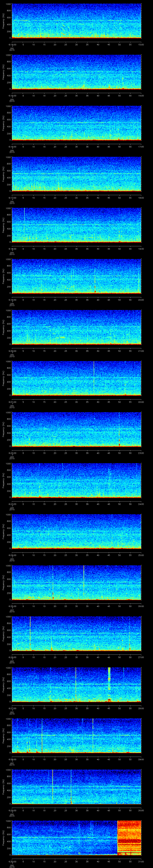Click the Frequency (Hz) axis label of the 6:14:00 spectrogram
The image size is (153, 868).
3,21
